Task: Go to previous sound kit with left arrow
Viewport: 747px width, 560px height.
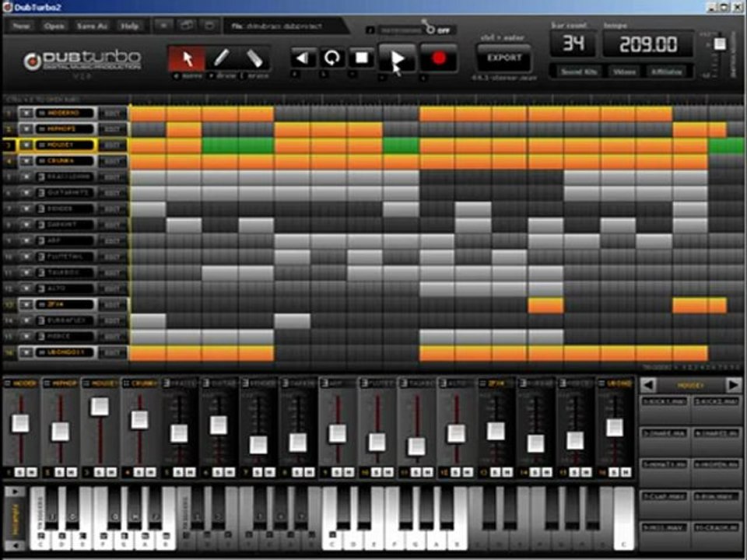Action: coord(648,385)
